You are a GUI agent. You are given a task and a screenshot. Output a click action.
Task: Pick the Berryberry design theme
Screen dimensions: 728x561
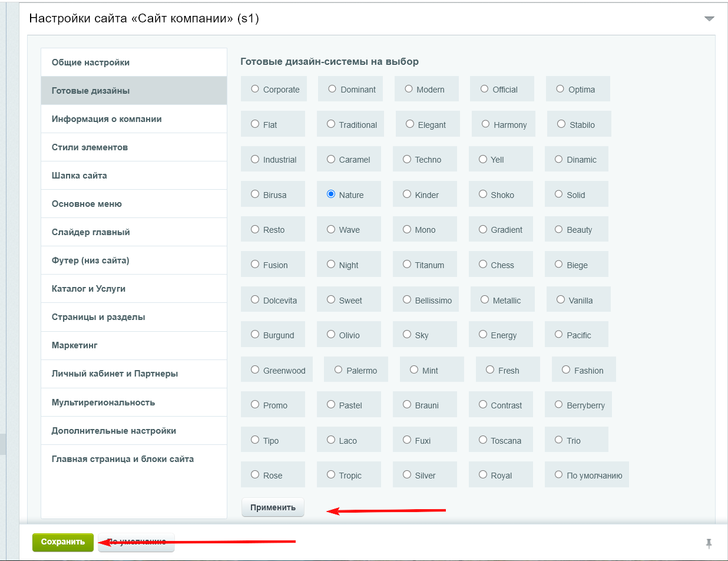559,404
